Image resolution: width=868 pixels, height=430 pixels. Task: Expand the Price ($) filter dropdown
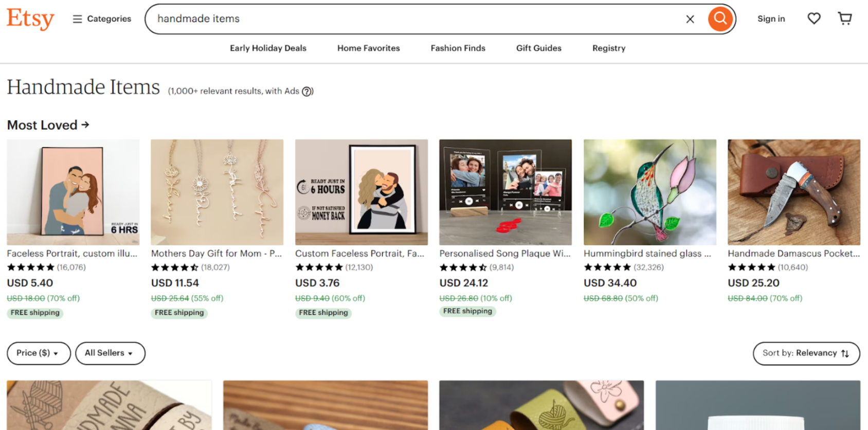39,353
